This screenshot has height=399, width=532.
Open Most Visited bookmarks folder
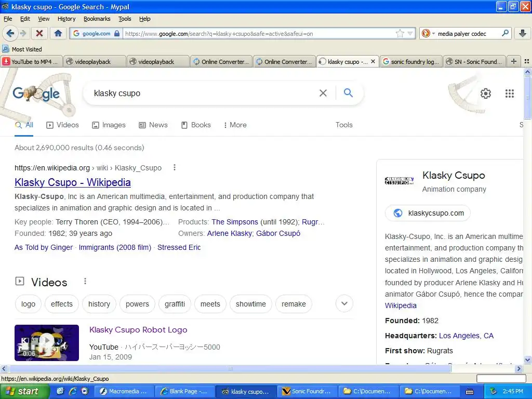coord(22,49)
